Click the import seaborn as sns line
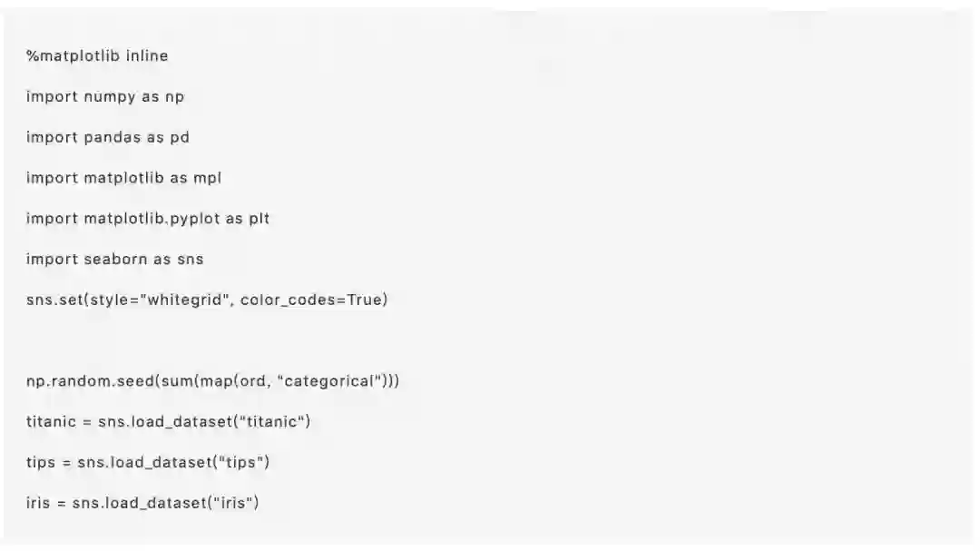 click(x=114, y=260)
